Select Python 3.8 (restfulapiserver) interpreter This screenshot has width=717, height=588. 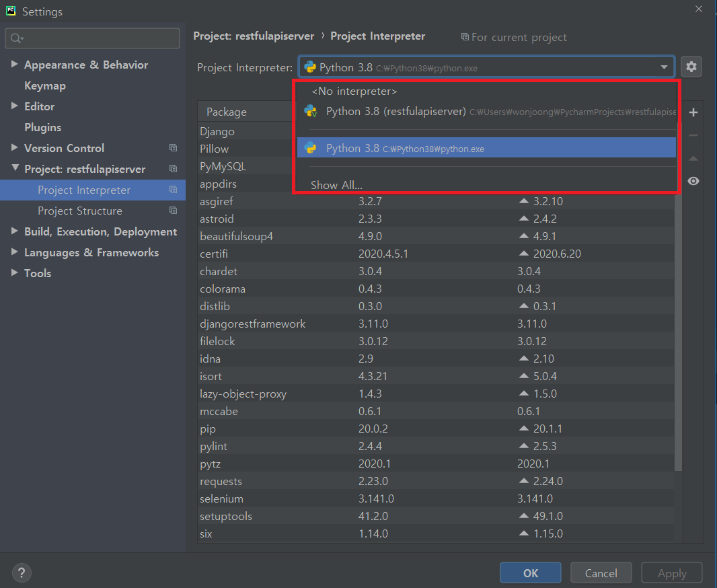click(x=486, y=112)
